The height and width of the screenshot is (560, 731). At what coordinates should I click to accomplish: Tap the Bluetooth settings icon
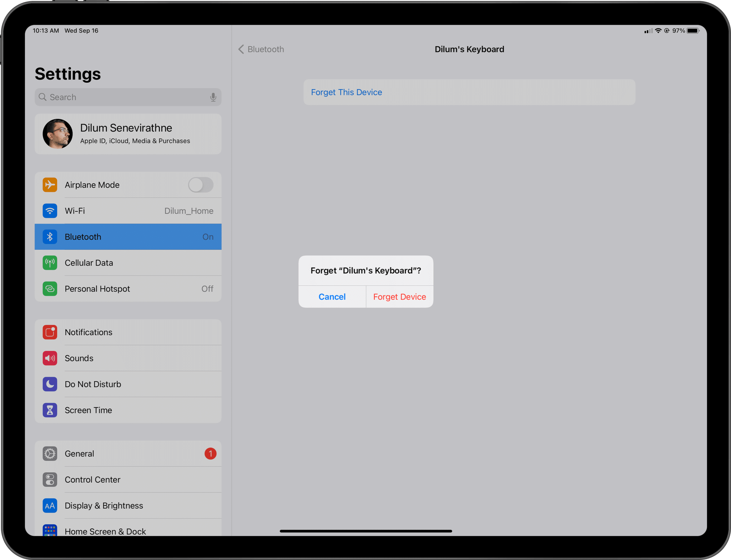[x=50, y=236]
